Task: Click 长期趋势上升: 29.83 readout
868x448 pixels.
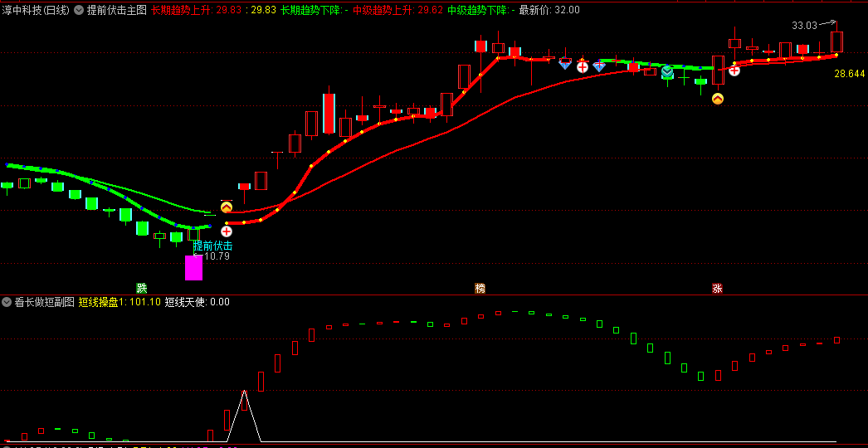Action: (x=197, y=10)
